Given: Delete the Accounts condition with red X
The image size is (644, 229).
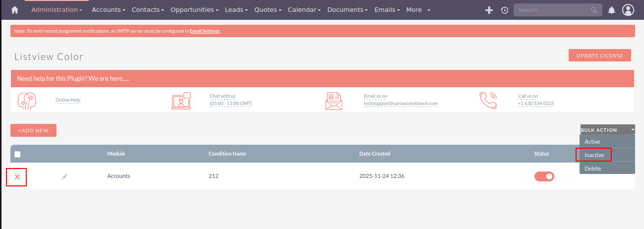Looking at the screenshot, I should tap(17, 177).
